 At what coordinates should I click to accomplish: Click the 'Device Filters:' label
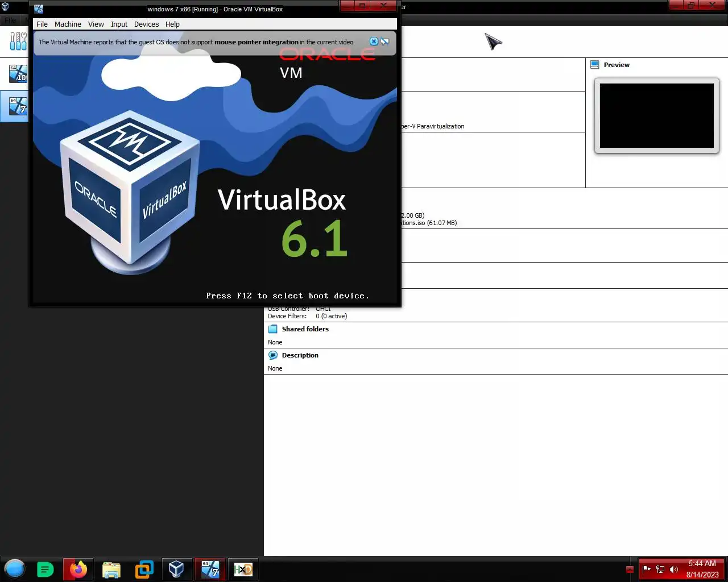[x=287, y=316]
